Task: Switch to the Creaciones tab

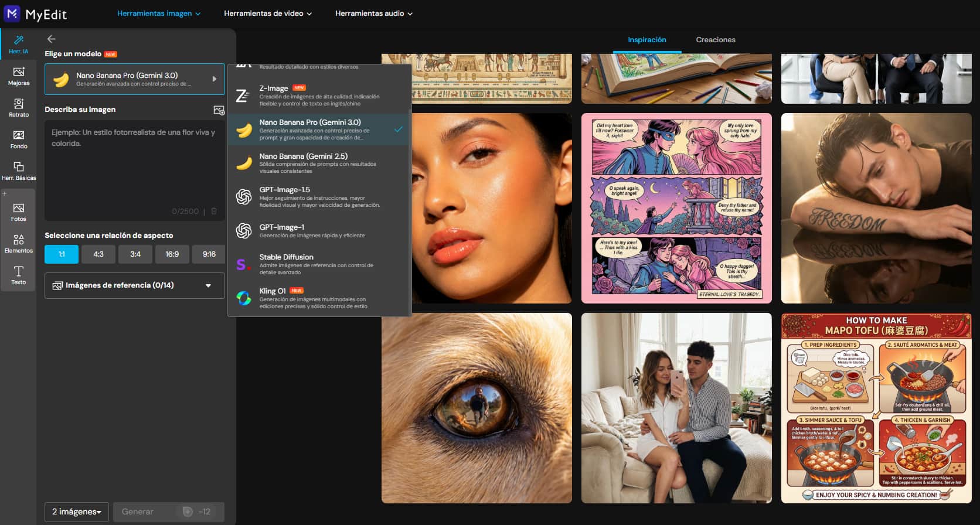Action: (x=716, y=40)
